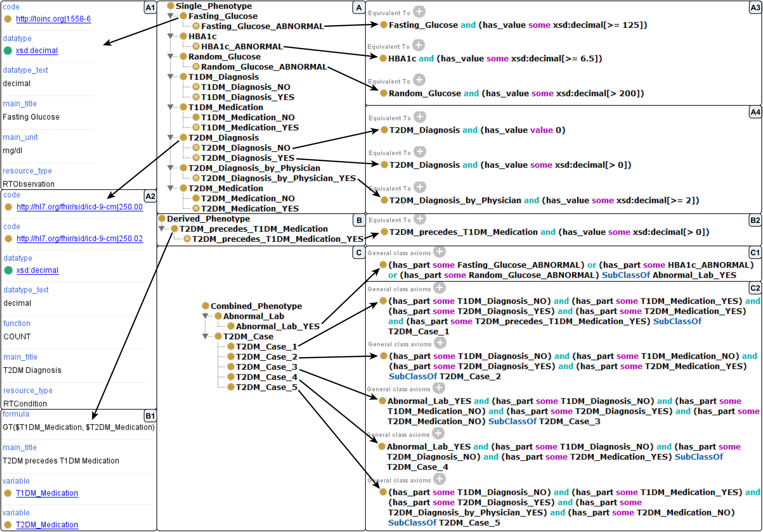Image resolution: width=763 pixels, height=532 pixels.
Task: Add Equivalent To axiom above HBA1c expression
Action: click(419, 45)
